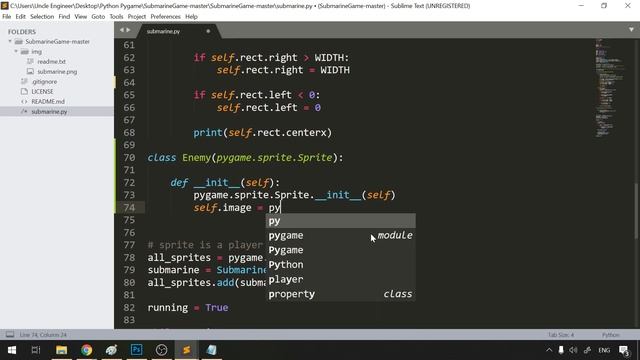Screen dimensions: 640x360
Task: Open the blue notebook app on taskbar
Action: [211, 350]
